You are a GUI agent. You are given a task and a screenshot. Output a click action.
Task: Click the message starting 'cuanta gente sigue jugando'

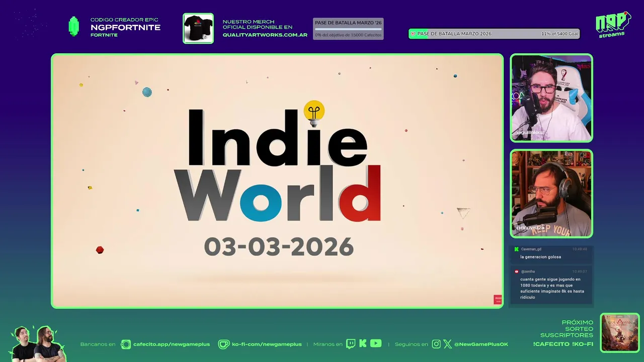(552, 288)
